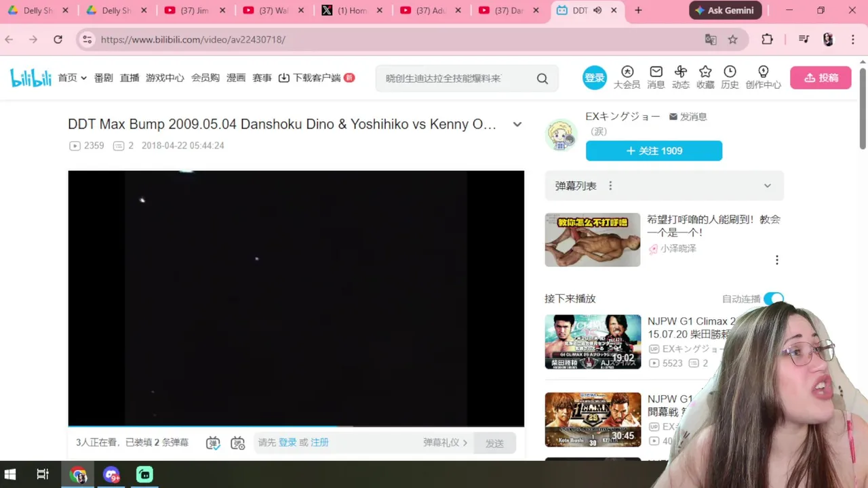868x488 pixels.
Task: Open 游戏中心 nav item
Action: pos(165,78)
